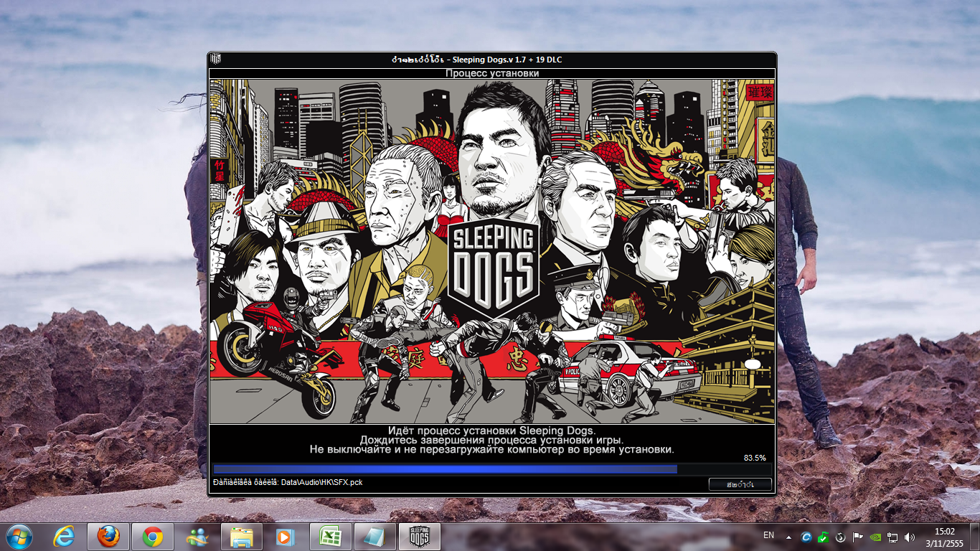The image size is (980, 551).
Task: Click the 83.5% progress percentage text
Action: [755, 458]
